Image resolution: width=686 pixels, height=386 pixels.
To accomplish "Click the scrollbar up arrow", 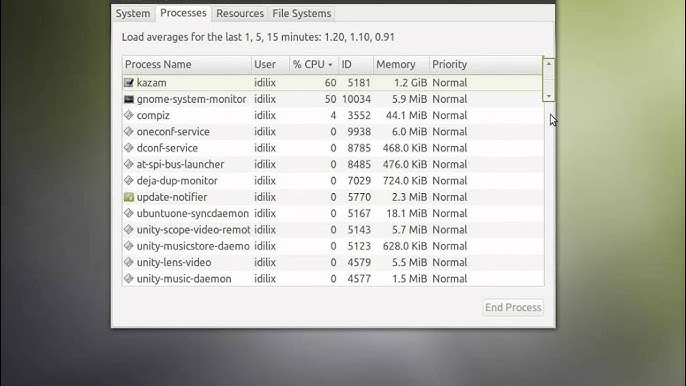I will [x=549, y=64].
